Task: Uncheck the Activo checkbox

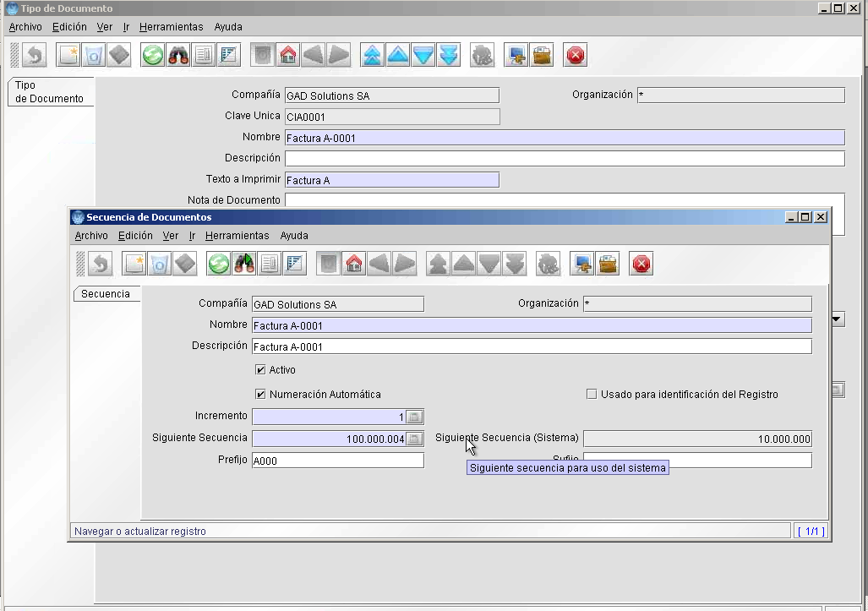Action: tap(260, 369)
